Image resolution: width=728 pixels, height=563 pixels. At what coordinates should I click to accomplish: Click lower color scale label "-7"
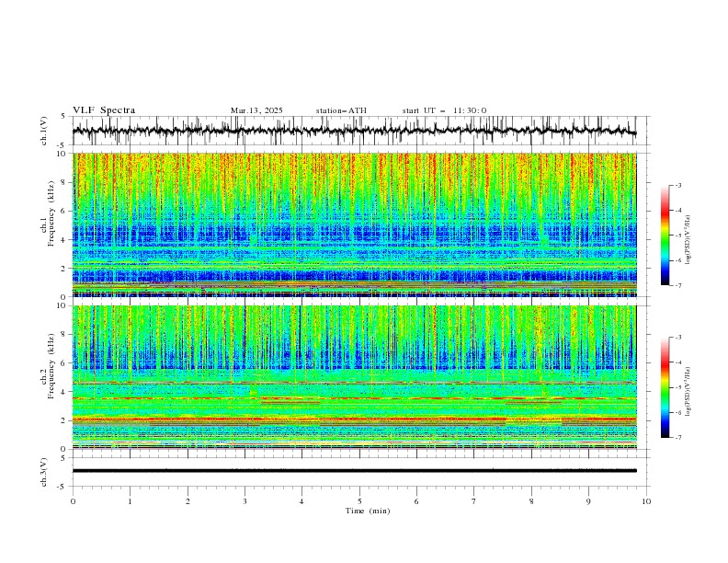[677, 437]
